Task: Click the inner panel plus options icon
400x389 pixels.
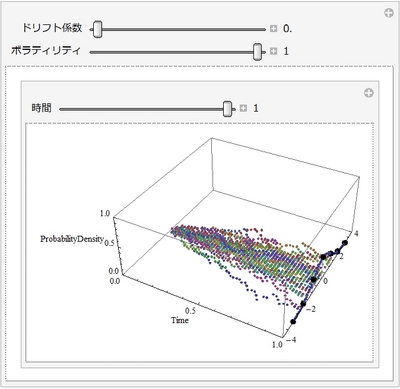Action: 368,93
